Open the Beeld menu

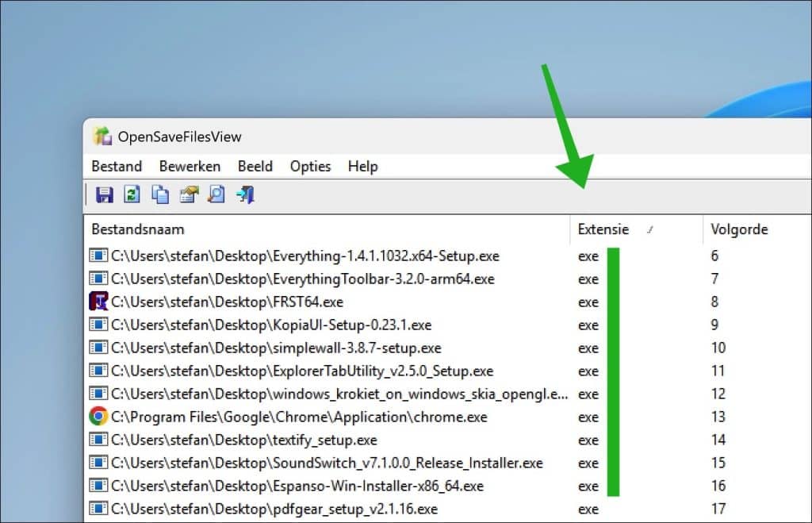pos(255,167)
